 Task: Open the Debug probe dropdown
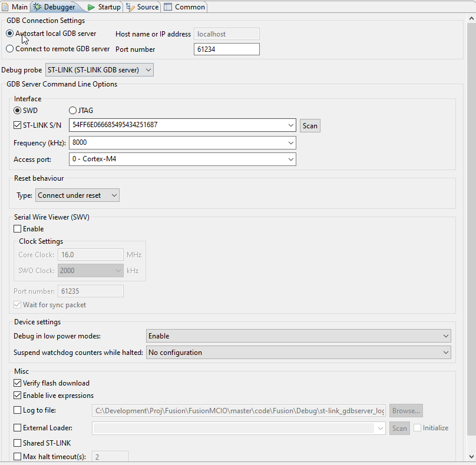(100, 70)
